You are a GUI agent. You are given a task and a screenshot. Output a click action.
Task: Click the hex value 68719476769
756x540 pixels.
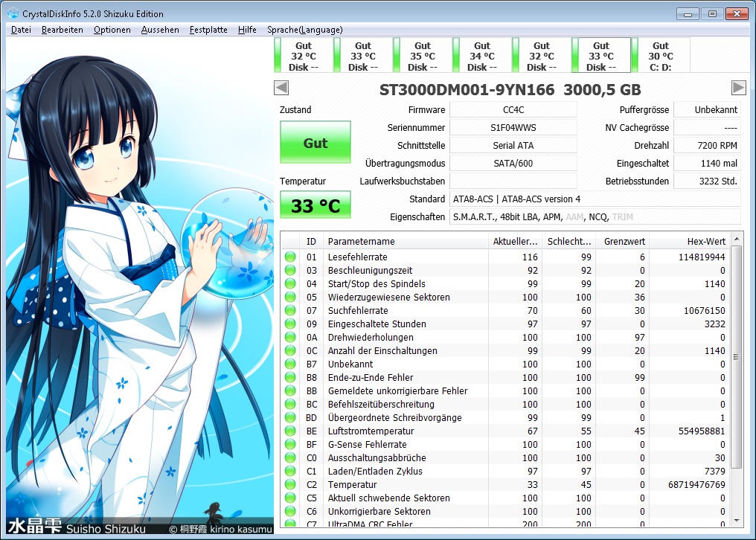click(696, 484)
